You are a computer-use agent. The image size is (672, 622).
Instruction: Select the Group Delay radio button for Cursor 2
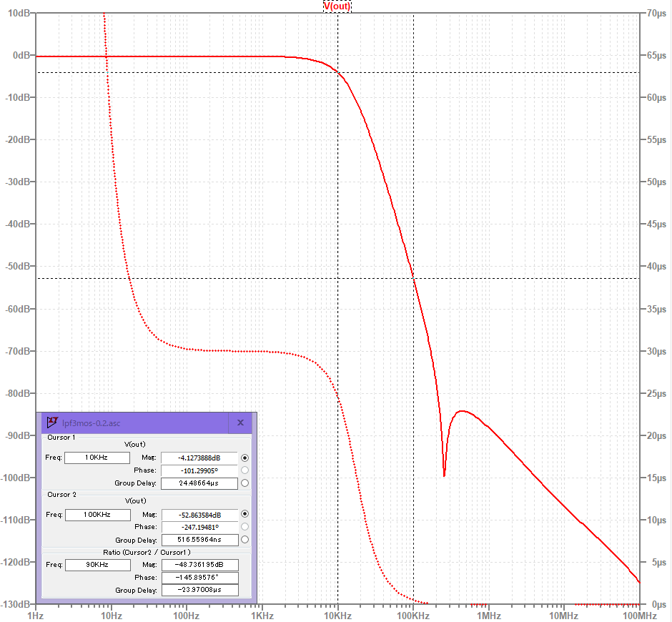(x=244, y=540)
